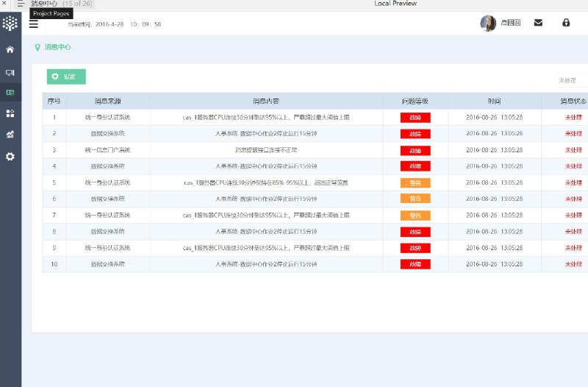Image resolution: width=588 pixels, height=387 pixels.
Task: Click the green 设置 settings button
Action: [66, 77]
